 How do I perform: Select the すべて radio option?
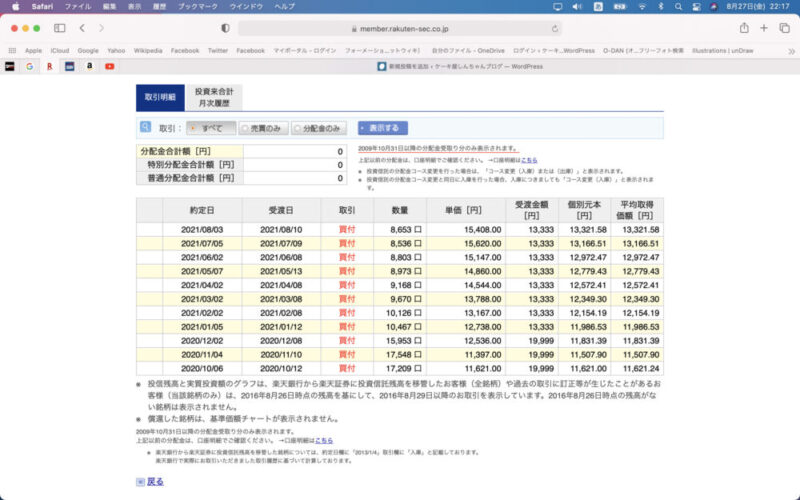[211, 128]
